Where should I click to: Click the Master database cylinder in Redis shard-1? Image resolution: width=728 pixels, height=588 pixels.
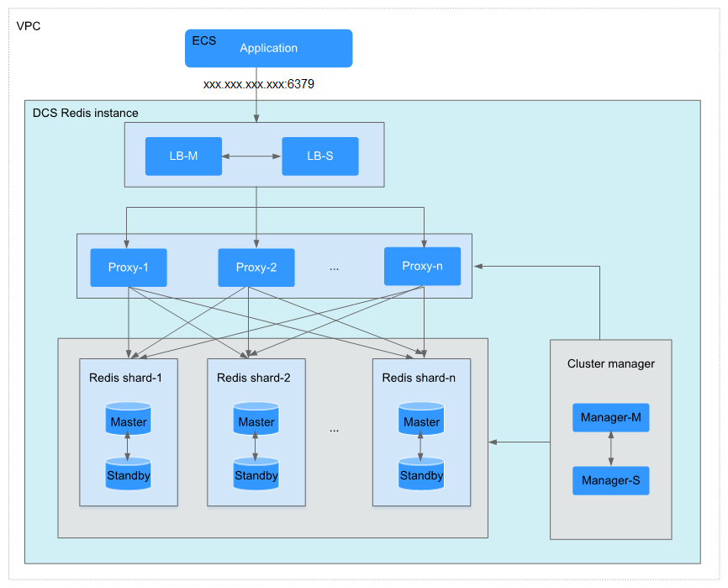coord(128,421)
